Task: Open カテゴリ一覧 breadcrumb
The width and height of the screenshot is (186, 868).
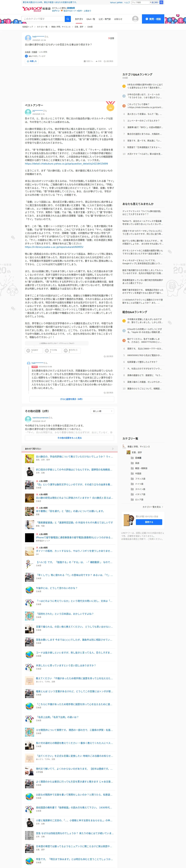Action: tap(42, 27)
